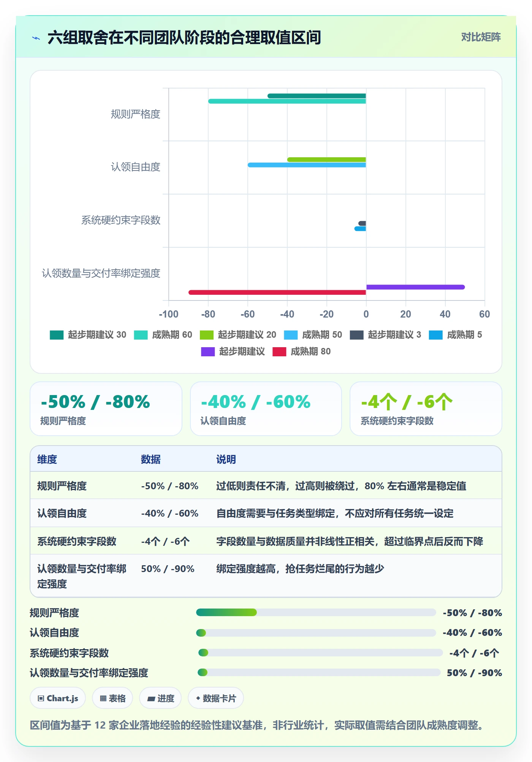Click the small dark gray chart bar
Image resolution: width=532 pixels, height=762 pixels.
point(362,223)
